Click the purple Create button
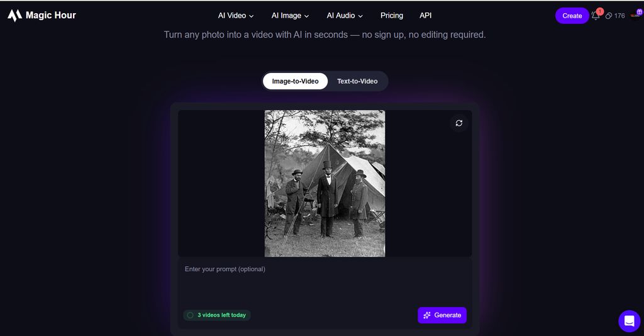This screenshot has height=336, width=644. coord(572,16)
